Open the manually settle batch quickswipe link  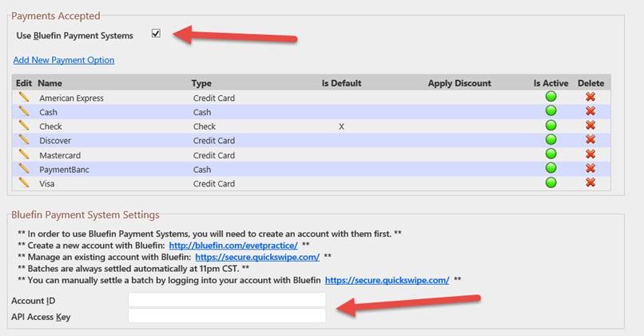pos(387,281)
